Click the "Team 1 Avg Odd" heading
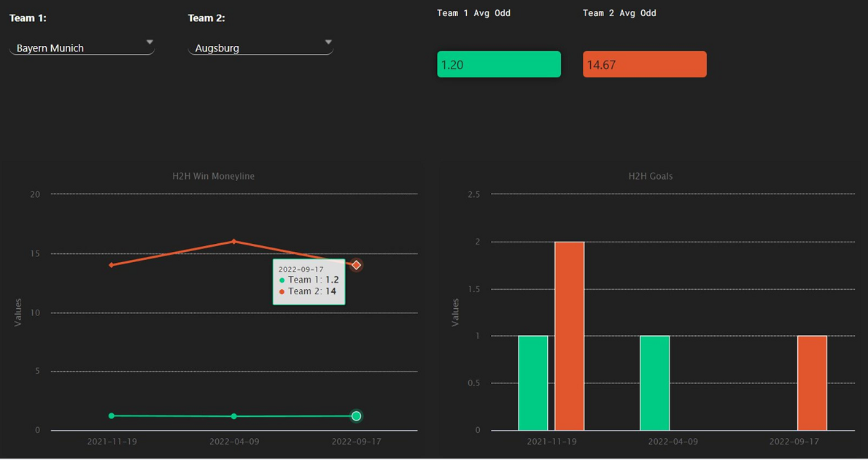The height and width of the screenshot is (460, 868). point(474,12)
